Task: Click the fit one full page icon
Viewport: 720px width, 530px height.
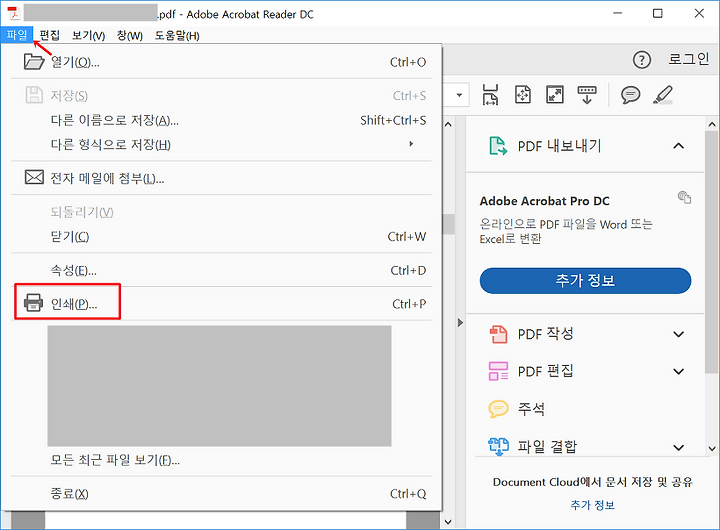Action: (x=523, y=95)
